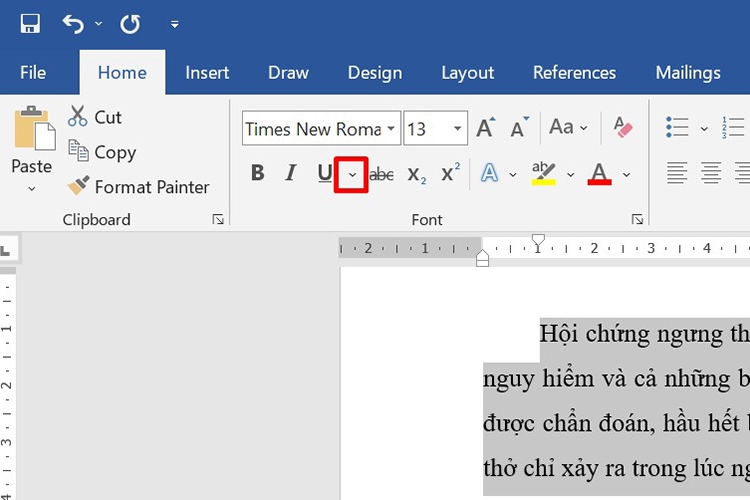Screen dimensions: 750x500
Task: Clear all formatting with eraser icon
Action: coord(623,127)
